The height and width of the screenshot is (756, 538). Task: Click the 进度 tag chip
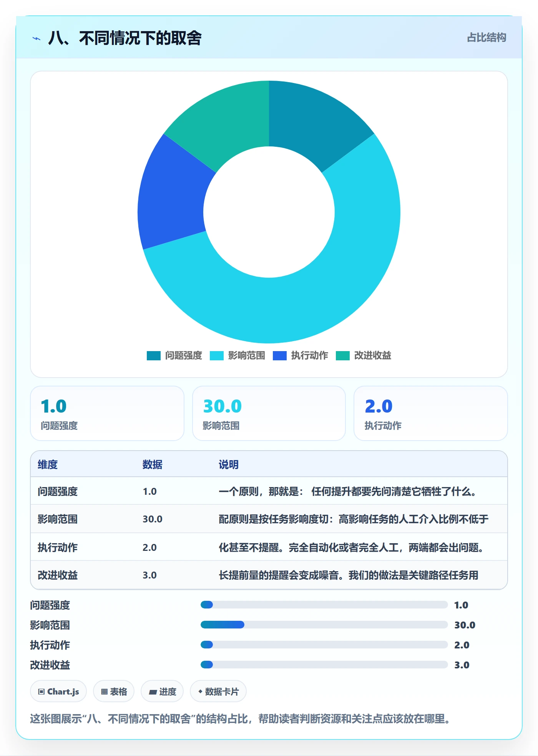point(162,691)
